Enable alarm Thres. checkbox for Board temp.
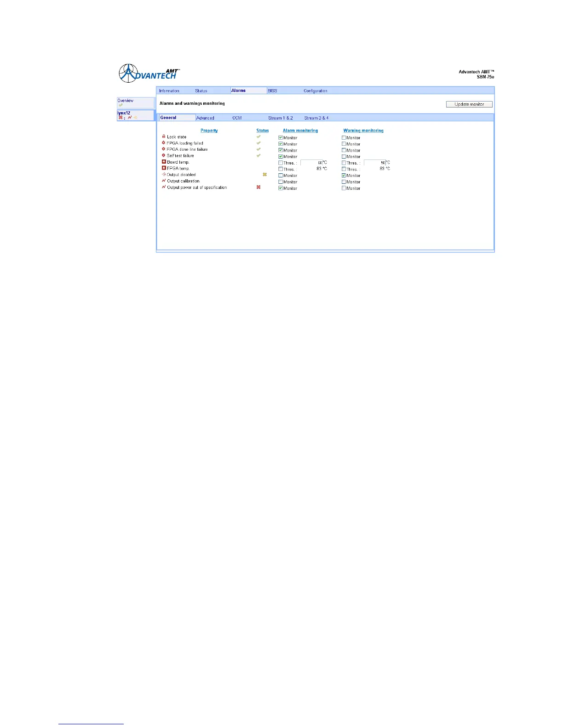This screenshot has height=728, width=563. point(281,163)
